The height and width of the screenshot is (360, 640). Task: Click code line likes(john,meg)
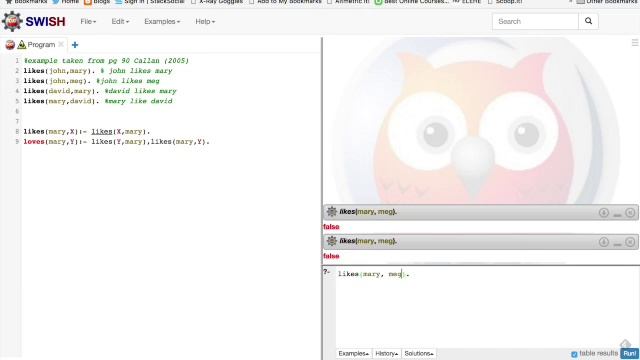[x=91, y=81]
